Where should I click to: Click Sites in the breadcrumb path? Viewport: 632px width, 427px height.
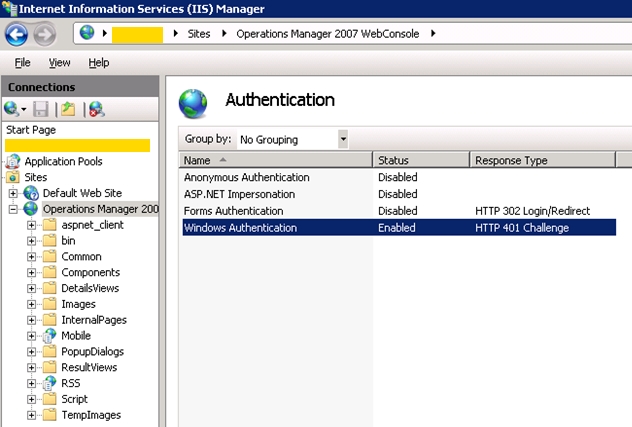(x=199, y=34)
